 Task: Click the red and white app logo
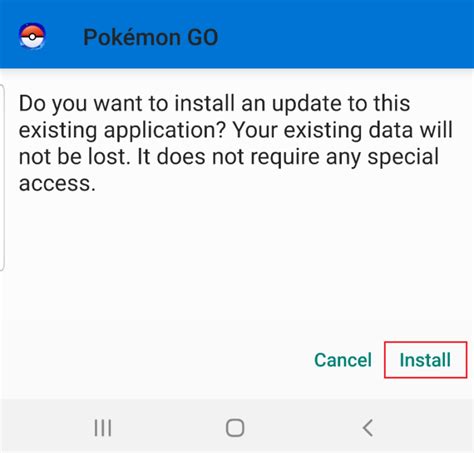click(x=32, y=36)
